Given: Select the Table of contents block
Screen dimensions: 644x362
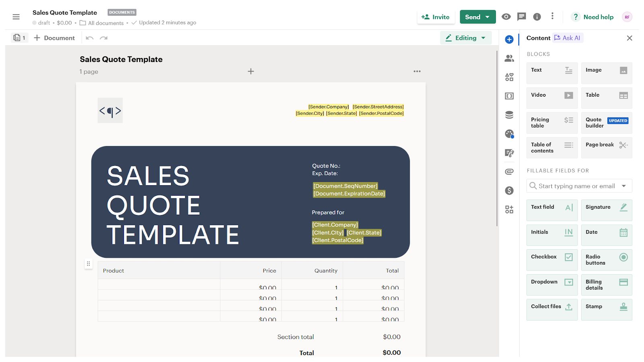Looking at the screenshot, I should point(552,148).
